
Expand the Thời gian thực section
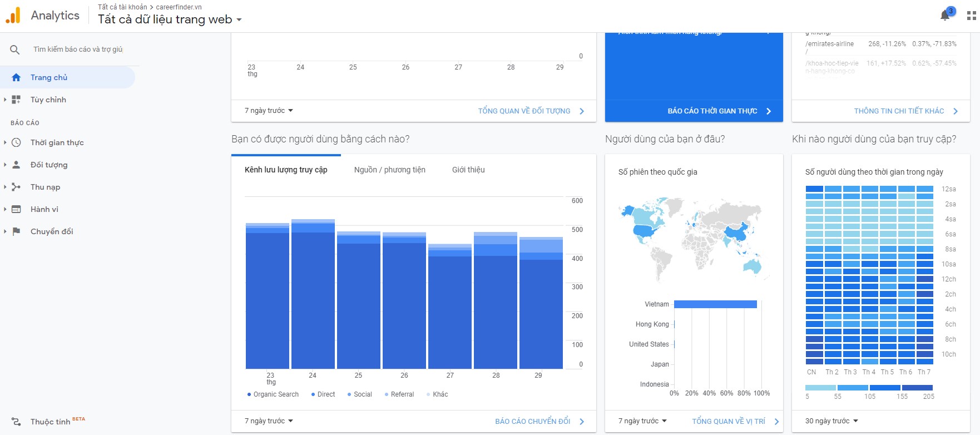point(5,142)
